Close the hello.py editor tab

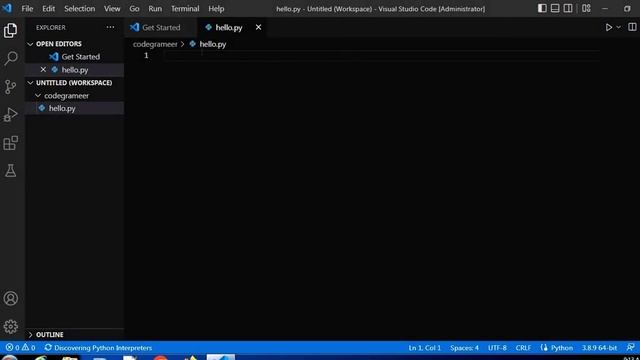(258, 27)
